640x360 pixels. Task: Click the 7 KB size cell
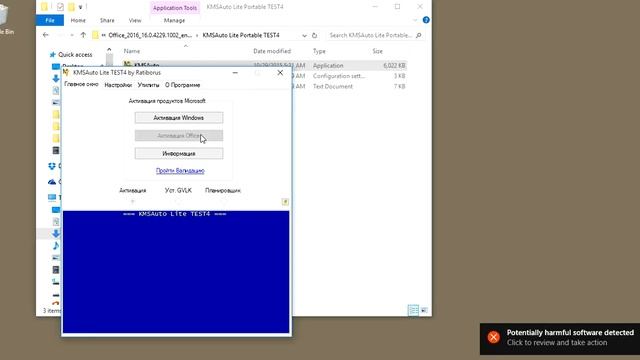[400, 87]
